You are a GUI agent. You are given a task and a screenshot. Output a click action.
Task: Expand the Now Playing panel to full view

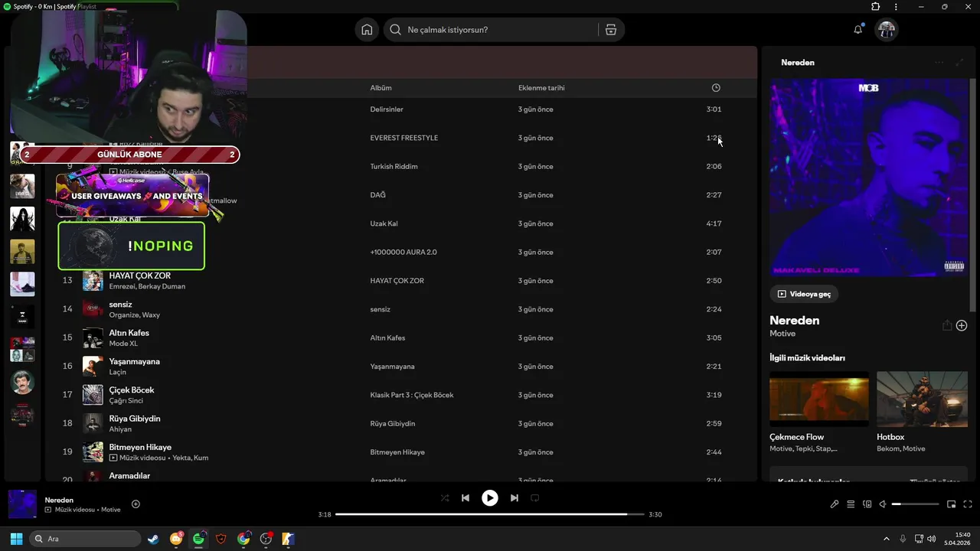959,63
